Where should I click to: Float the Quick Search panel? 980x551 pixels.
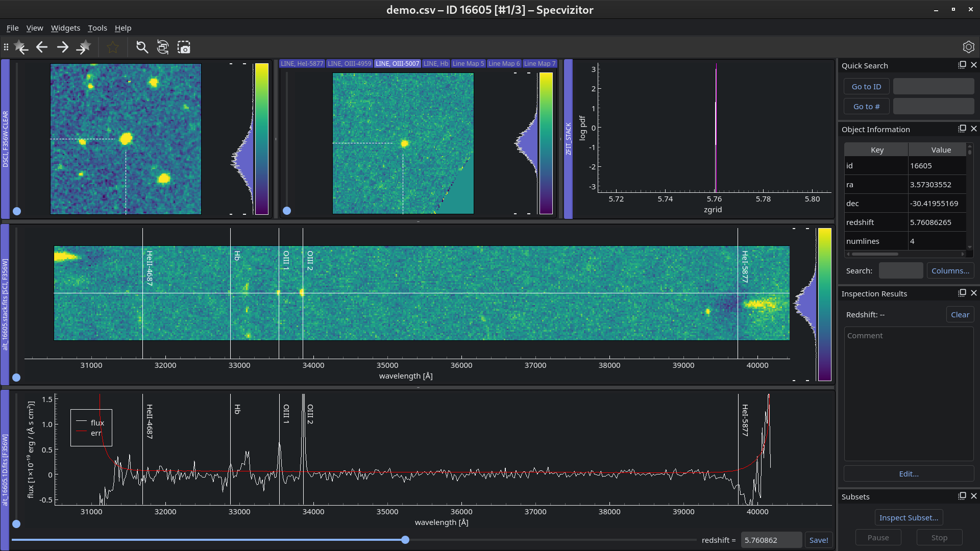962,65
